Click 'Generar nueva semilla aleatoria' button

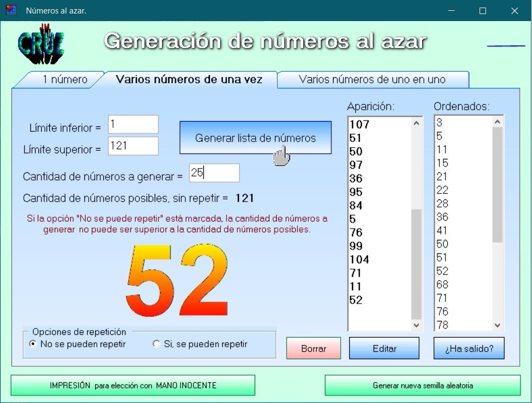(x=422, y=386)
